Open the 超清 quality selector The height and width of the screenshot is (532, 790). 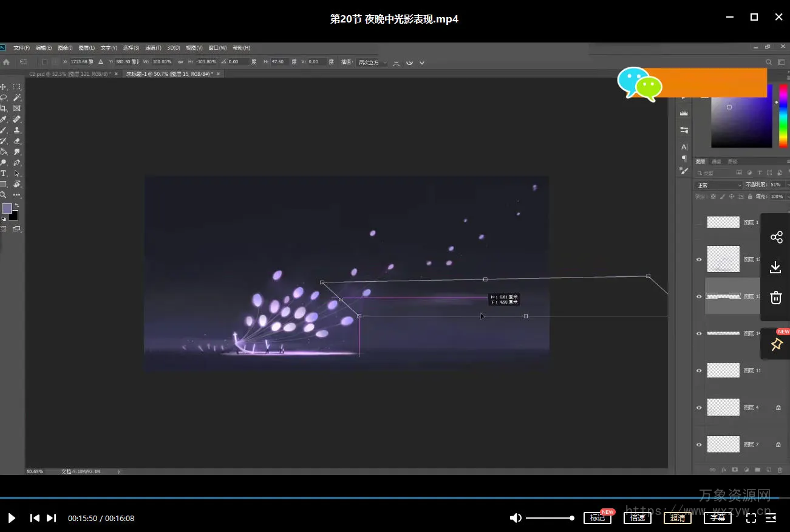[x=678, y=518]
